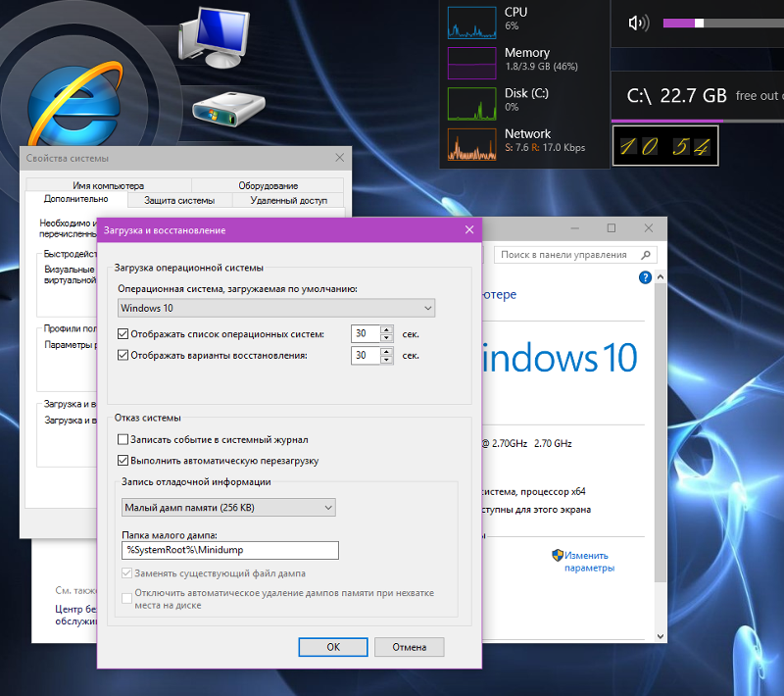Open the Internet Explorer desktop icon

point(75,103)
